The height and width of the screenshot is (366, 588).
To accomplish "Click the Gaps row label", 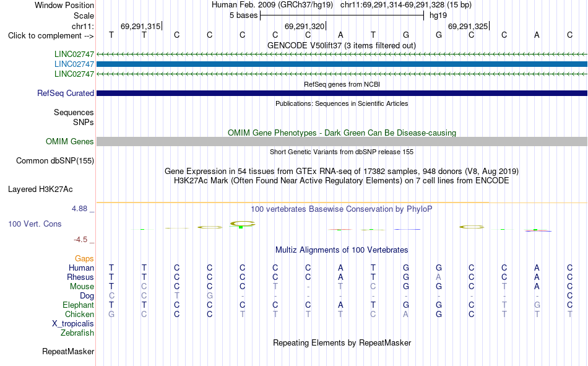I will [84, 259].
